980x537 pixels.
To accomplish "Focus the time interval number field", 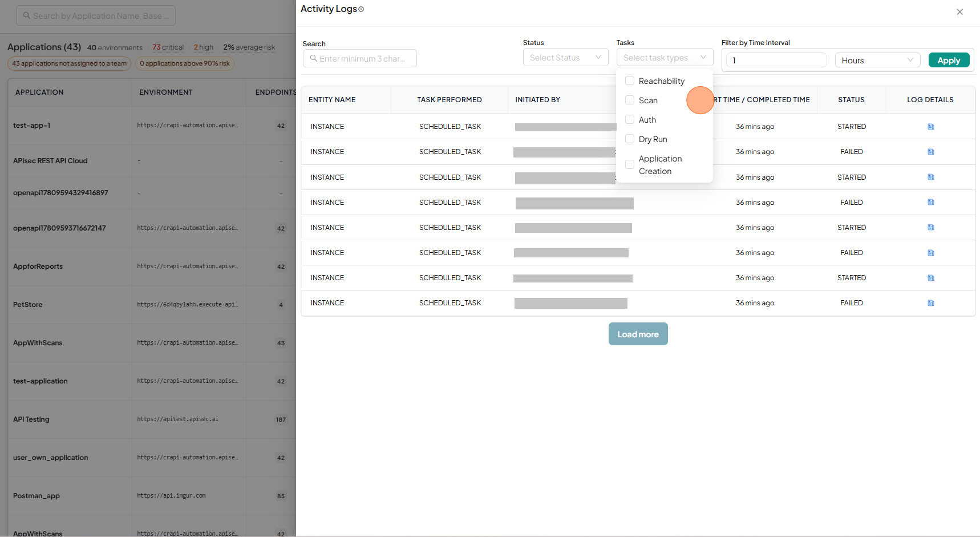I will point(776,60).
